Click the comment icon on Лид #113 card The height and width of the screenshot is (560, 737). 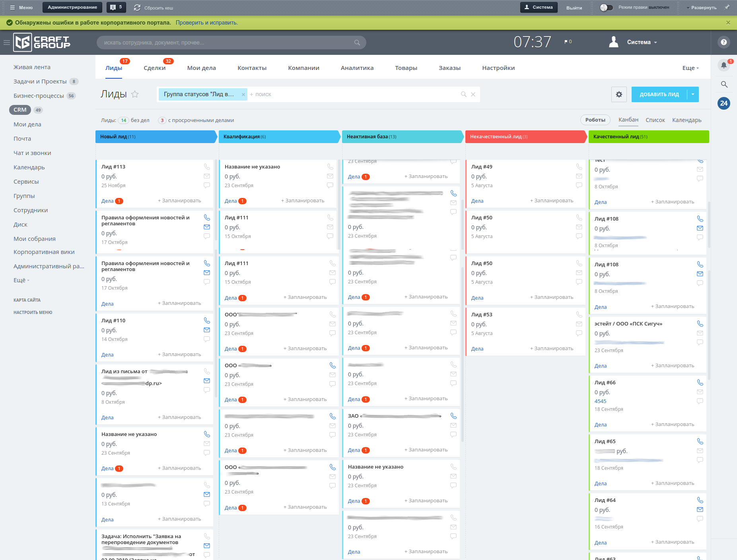point(207,185)
